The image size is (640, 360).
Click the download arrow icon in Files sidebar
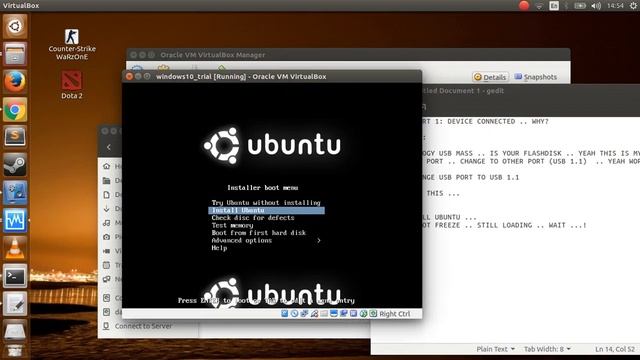[107, 209]
